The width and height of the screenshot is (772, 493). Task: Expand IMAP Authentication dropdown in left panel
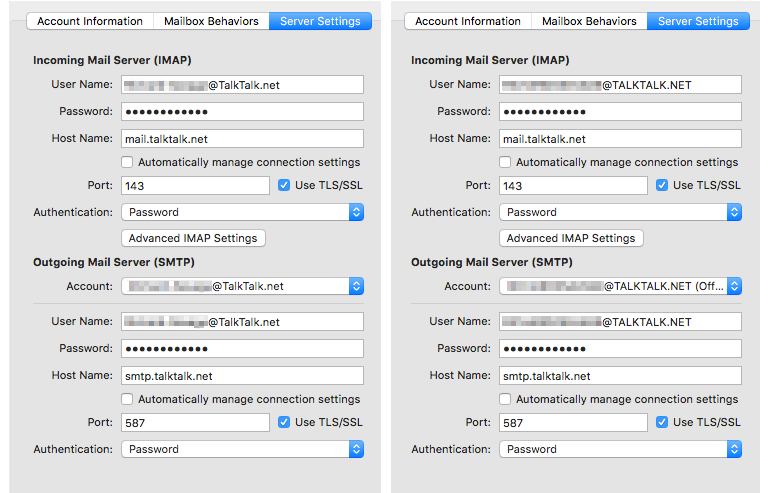point(242,212)
